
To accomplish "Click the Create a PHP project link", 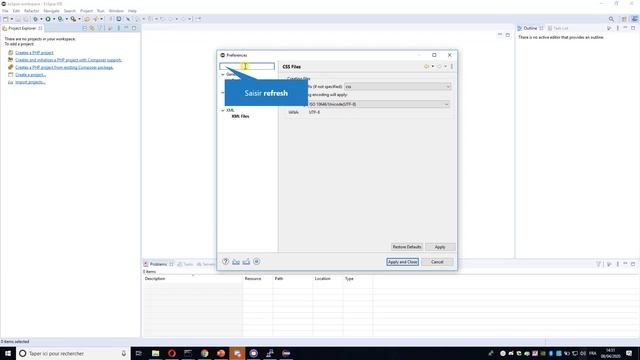I will (34, 53).
